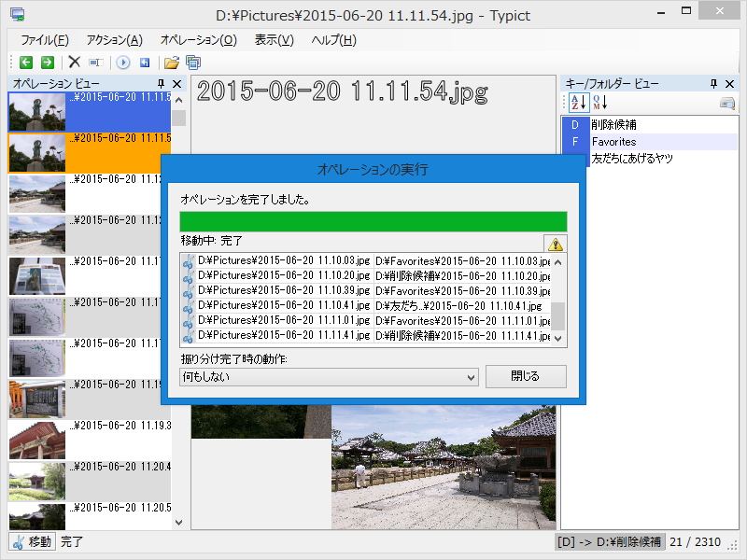The width and height of the screenshot is (747, 560).
Task: Select the thumbnail labeled 11.20.4
Action: pos(37,481)
